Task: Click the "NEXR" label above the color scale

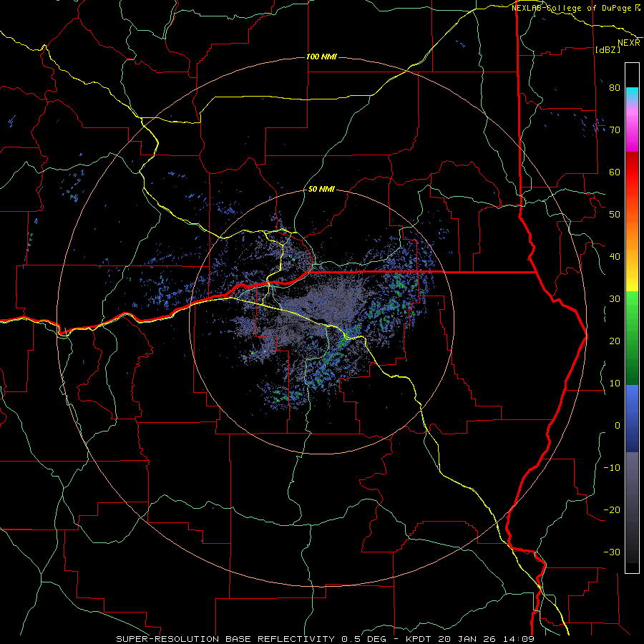Action: coord(629,43)
